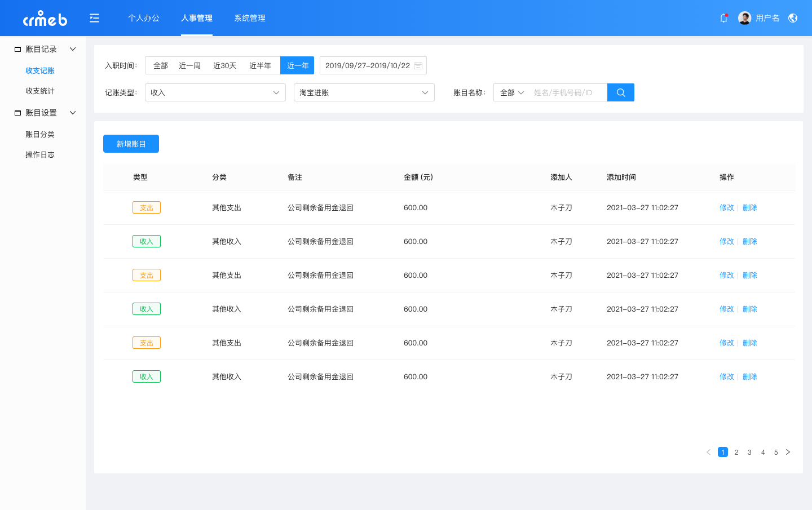Select 近一周 time filter
Screen dimensions: 812x510
point(189,65)
